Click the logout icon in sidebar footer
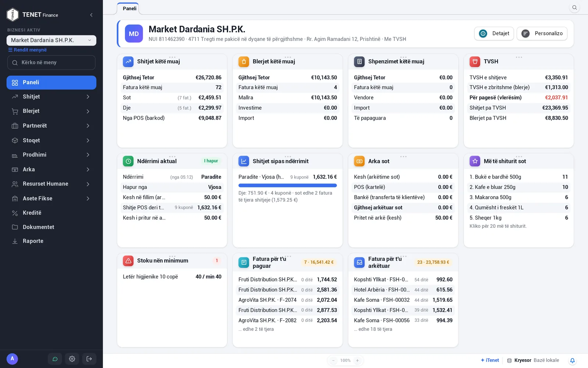Image resolution: width=588 pixels, height=368 pixels. 89,359
